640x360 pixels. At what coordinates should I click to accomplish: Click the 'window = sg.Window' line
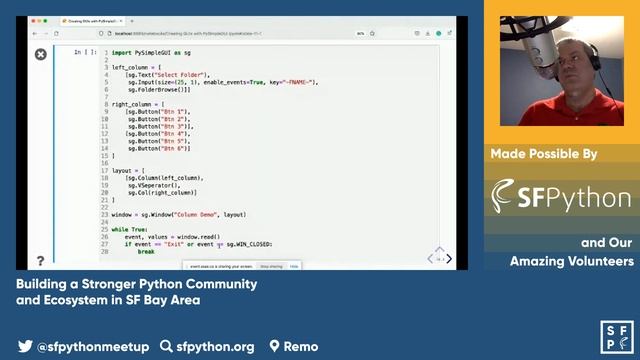[179, 215]
